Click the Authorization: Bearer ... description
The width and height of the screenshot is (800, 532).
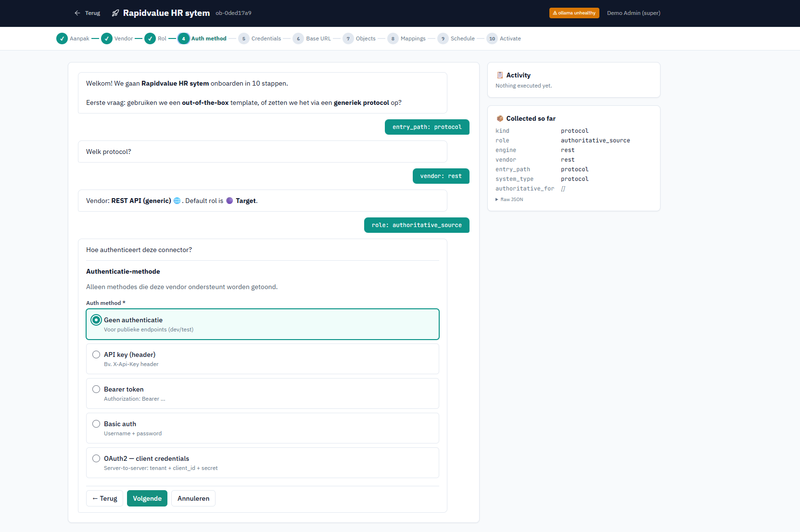[x=135, y=399]
